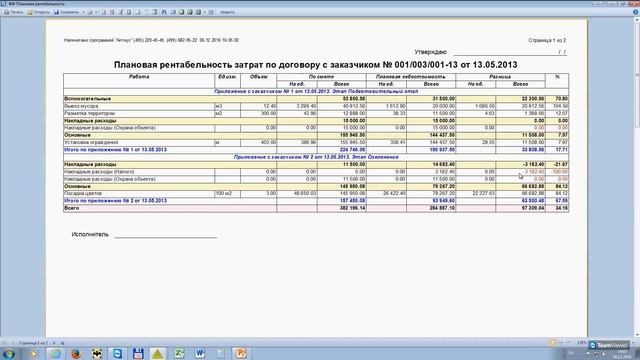Click the page indicator at the top right of the page
The height and width of the screenshot is (360, 640).
pyautogui.click(x=547, y=40)
